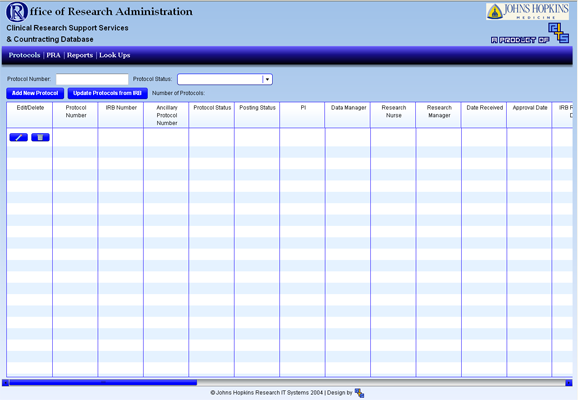Click the Approval Date column header
The height and width of the screenshot is (400, 578).
click(530, 115)
